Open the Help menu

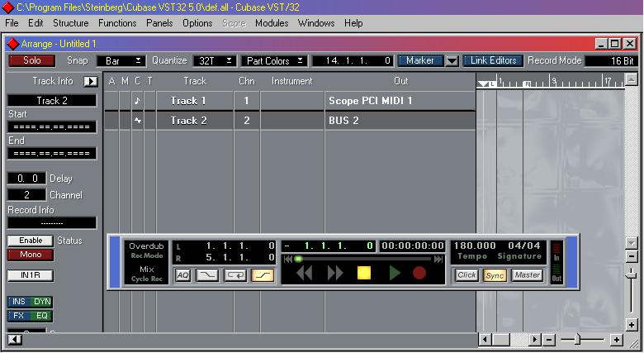click(353, 23)
